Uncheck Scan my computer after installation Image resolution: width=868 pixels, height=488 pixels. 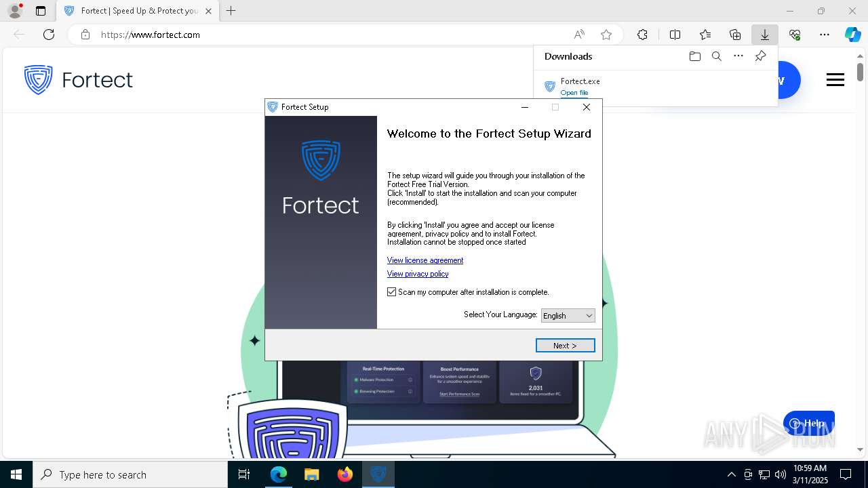391,292
